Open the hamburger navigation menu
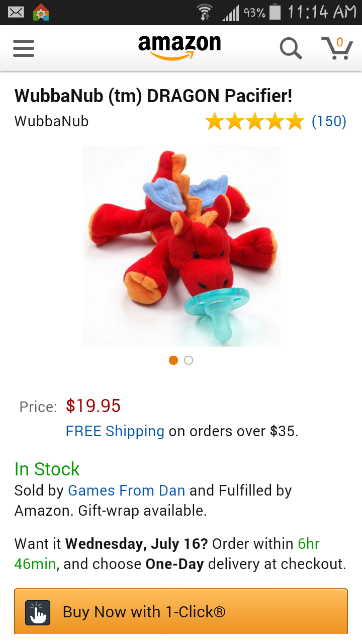362x644 pixels. coord(24,49)
